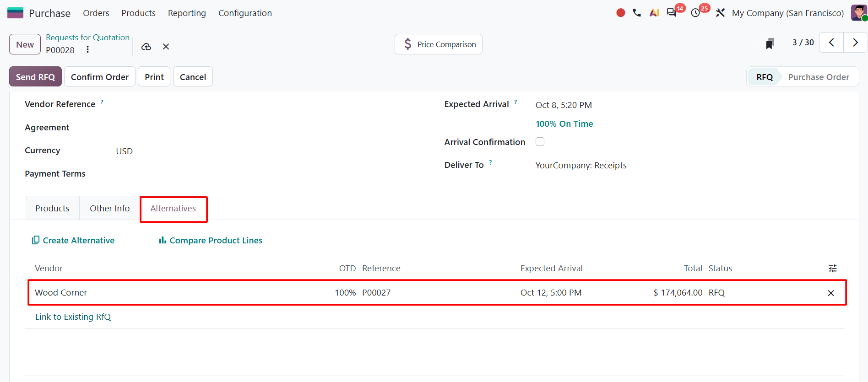868x382 pixels.
Task: Open the debug tools wrench icon
Action: pyautogui.click(x=721, y=13)
